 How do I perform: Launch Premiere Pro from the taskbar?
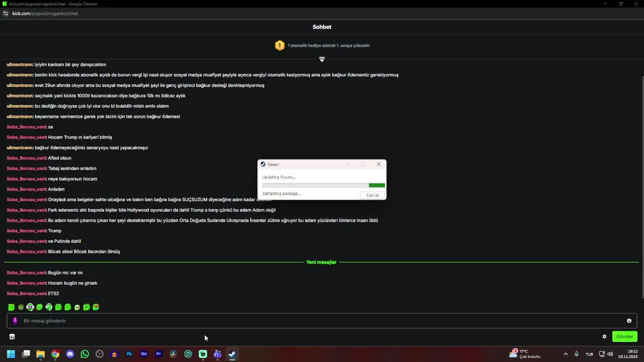[158, 354]
